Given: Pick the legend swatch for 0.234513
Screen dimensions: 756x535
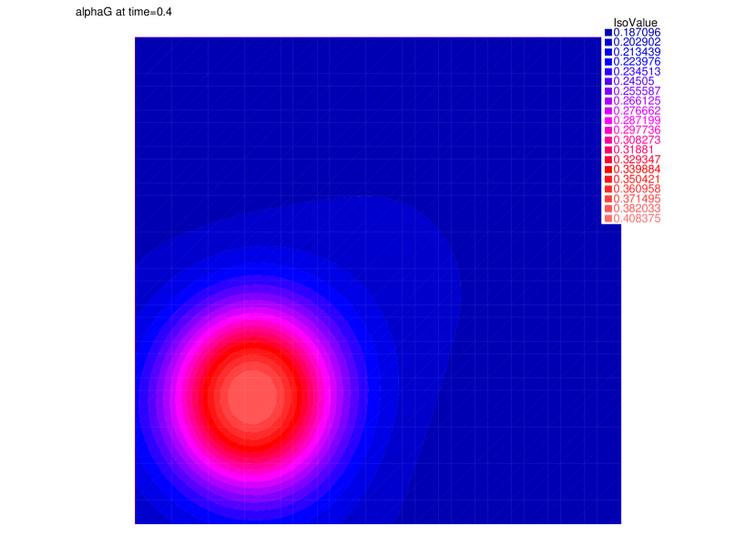Looking at the screenshot, I should click(608, 71).
